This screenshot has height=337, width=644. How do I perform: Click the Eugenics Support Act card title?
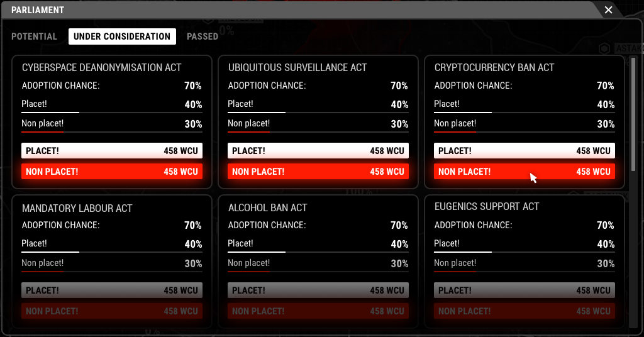pyautogui.click(x=487, y=206)
